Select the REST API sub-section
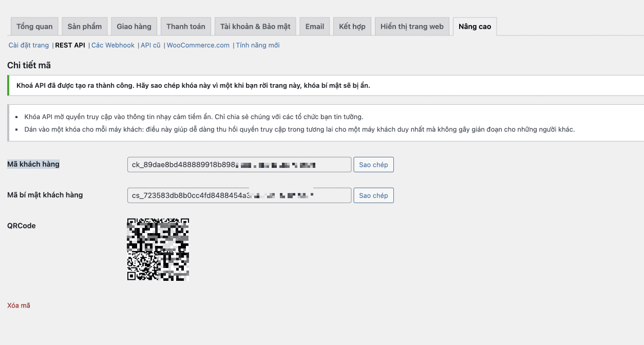Viewport: 644px width, 345px height. pos(70,45)
